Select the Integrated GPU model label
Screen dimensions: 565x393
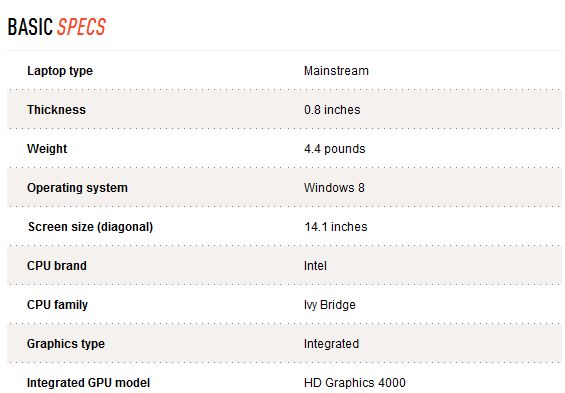point(88,383)
